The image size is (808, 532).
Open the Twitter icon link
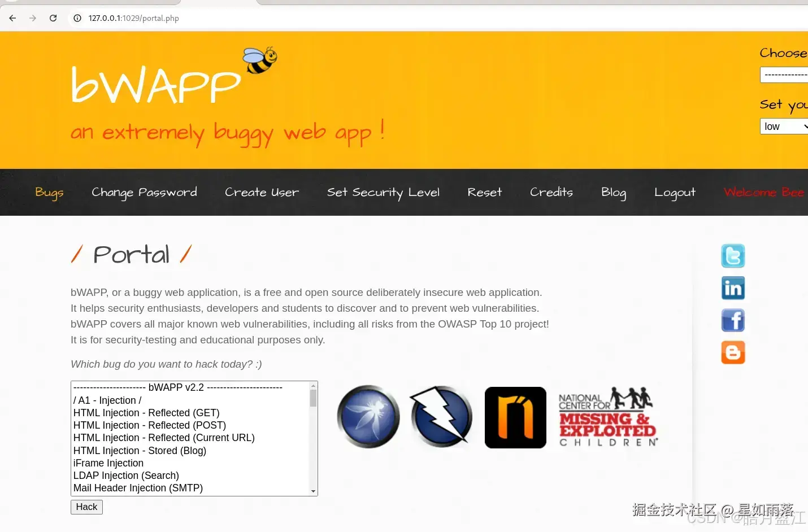coord(733,256)
